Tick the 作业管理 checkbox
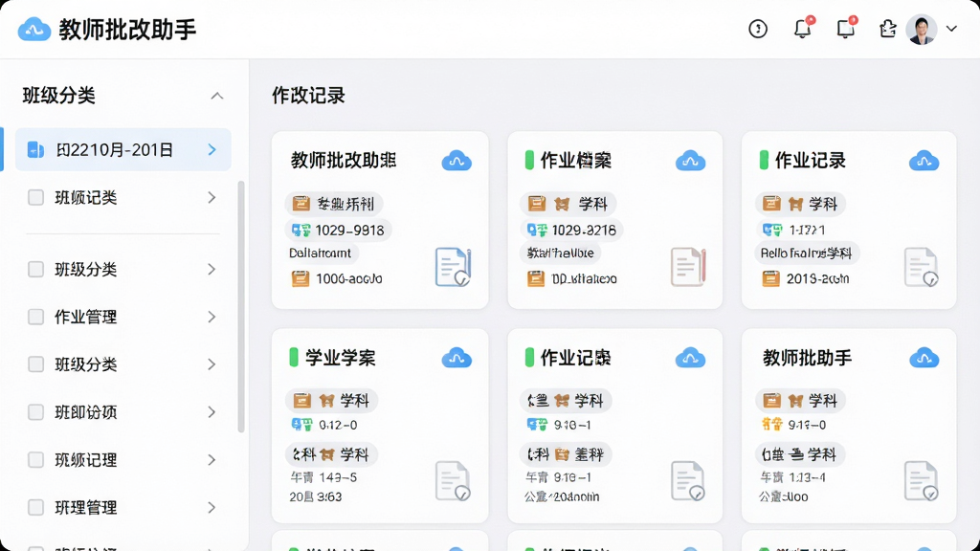 pyautogui.click(x=35, y=317)
